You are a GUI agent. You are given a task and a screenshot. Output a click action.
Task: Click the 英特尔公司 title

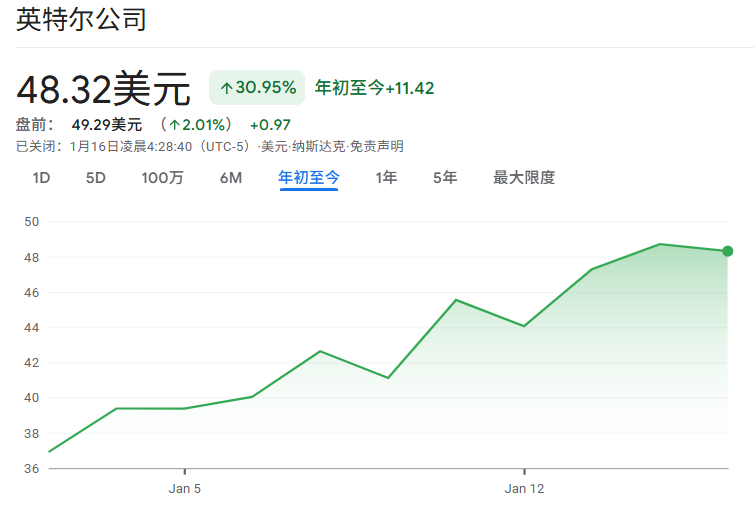coord(81,20)
